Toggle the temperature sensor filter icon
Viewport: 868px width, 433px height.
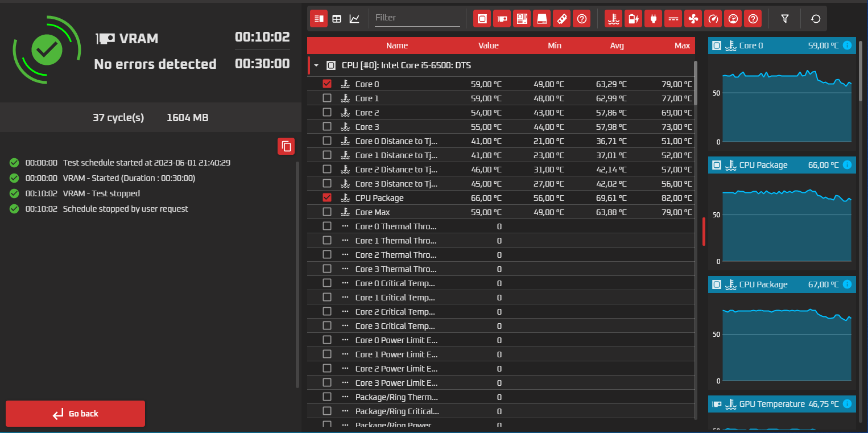613,19
